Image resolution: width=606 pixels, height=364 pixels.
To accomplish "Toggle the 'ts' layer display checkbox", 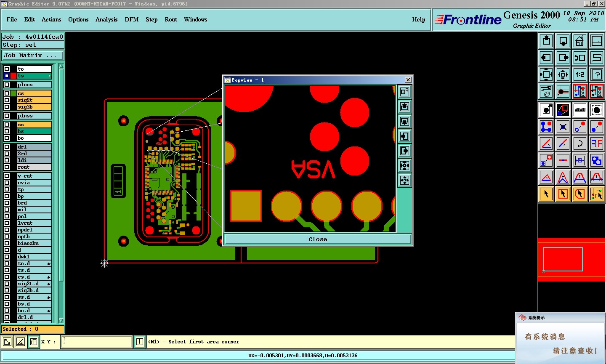I will [7, 76].
